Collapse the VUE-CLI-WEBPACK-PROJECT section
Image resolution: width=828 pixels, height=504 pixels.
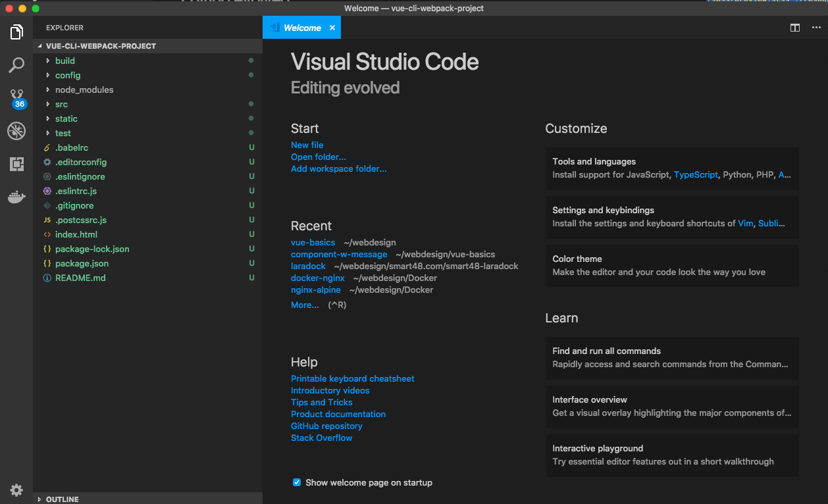pyautogui.click(x=147, y=46)
